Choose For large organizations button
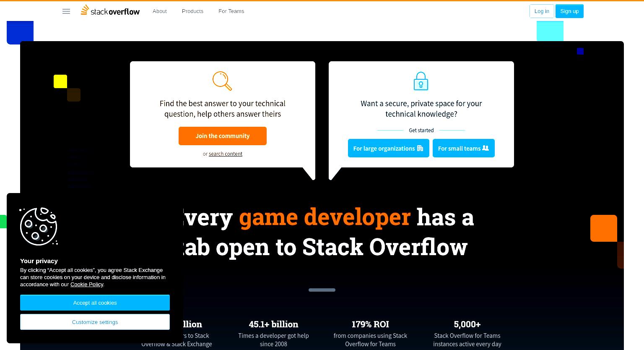Viewport: 644px width, 350px height. coord(389,148)
